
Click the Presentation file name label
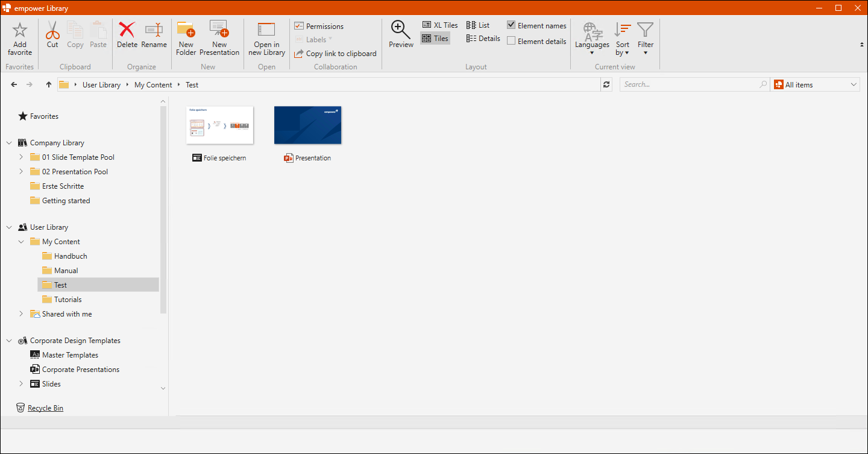click(313, 158)
